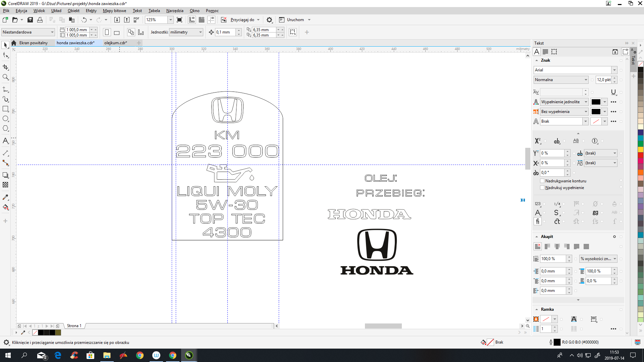Toggle right paragraph alignment
644x362 pixels.
567,246
